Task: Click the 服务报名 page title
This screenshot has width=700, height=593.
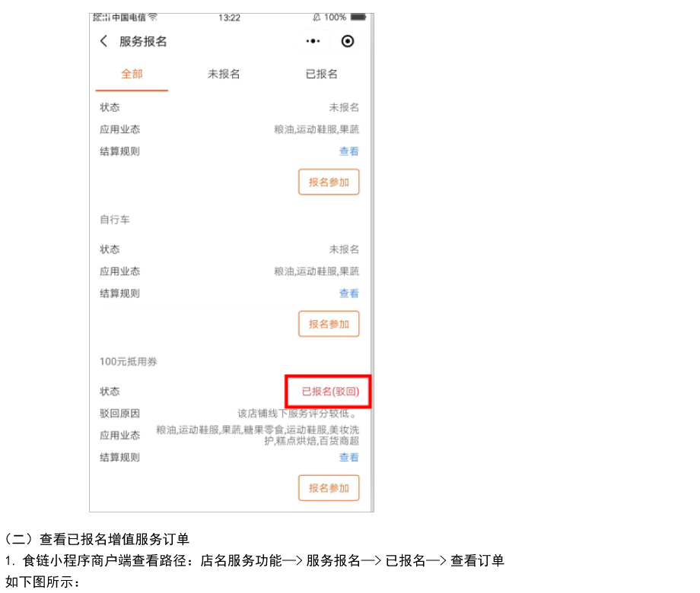Action: coord(143,41)
